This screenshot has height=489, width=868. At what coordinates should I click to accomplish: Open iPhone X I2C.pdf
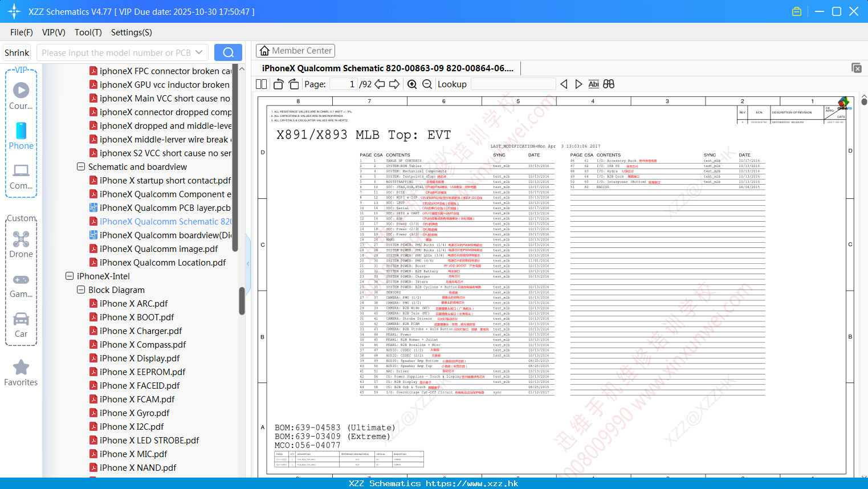tap(127, 427)
